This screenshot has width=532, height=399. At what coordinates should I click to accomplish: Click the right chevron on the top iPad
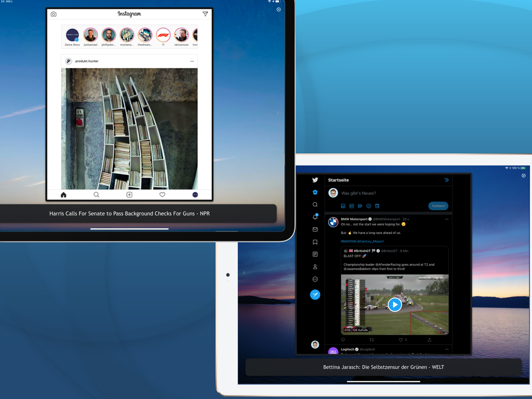(278, 113)
